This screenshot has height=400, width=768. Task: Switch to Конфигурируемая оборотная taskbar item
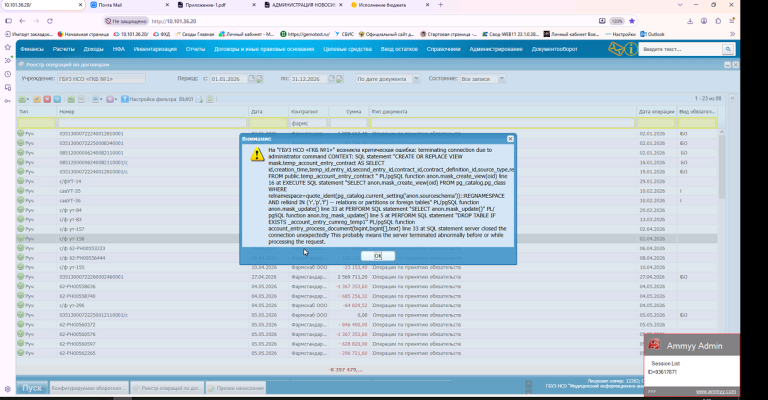[89, 388]
